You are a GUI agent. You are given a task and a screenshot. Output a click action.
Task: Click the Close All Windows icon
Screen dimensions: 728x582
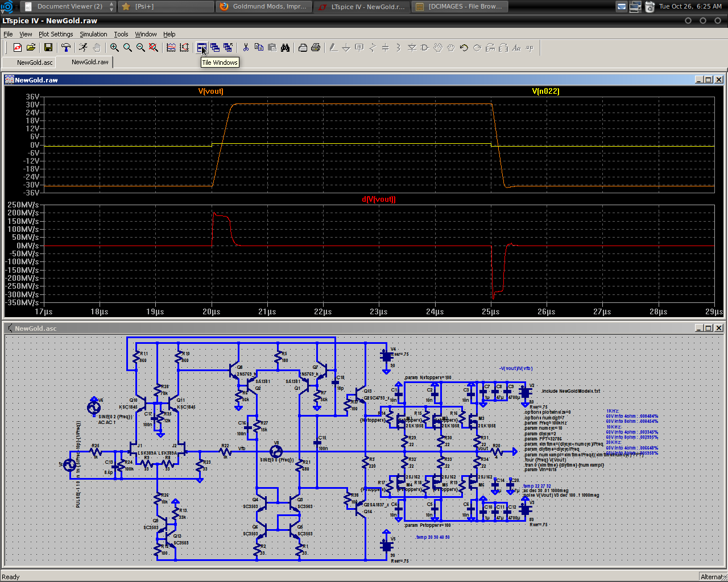(228, 48)
